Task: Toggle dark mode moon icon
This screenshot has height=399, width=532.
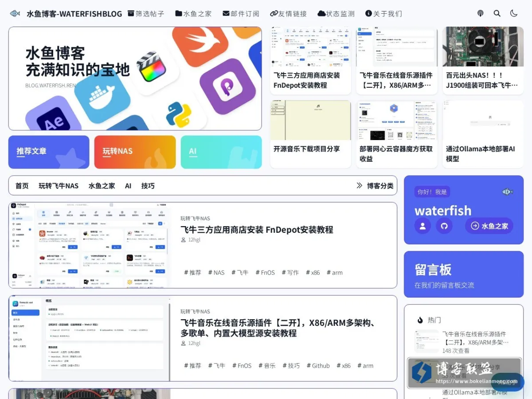Action: click(514, 13)
